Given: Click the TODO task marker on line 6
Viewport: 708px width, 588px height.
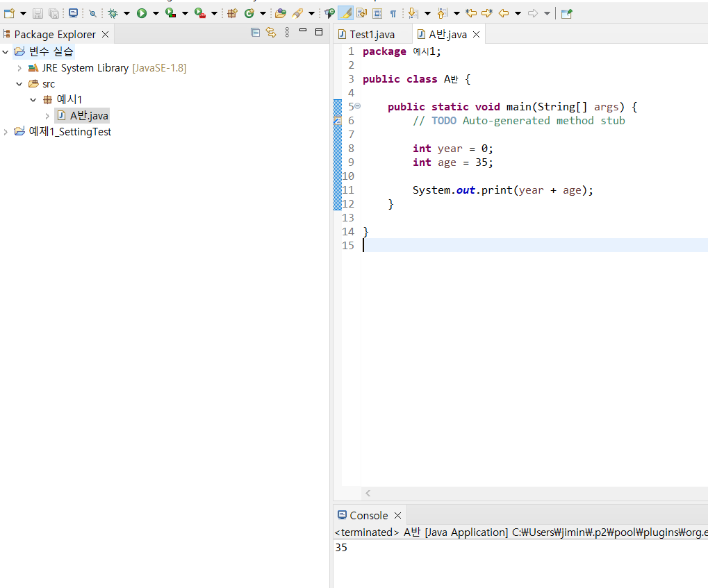Looking at the screenshot, I should (337, 121).
